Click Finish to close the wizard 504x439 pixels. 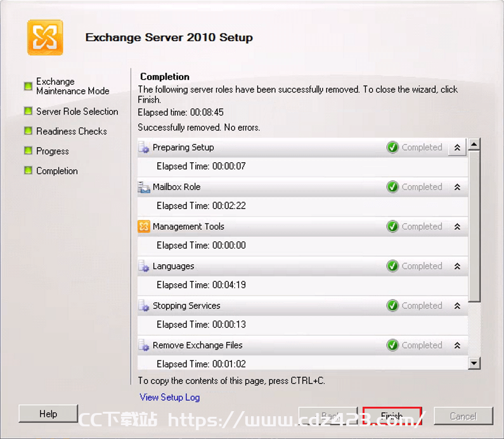(392, 416)
